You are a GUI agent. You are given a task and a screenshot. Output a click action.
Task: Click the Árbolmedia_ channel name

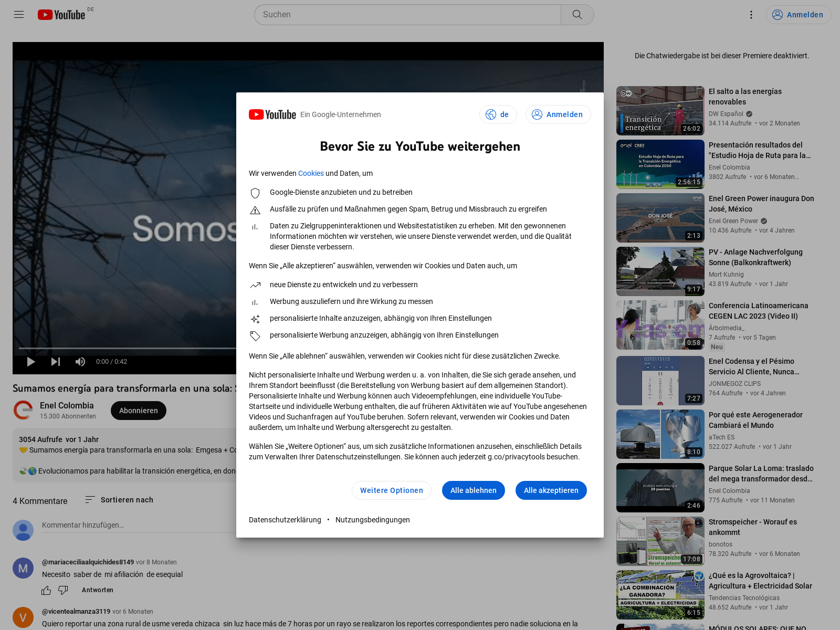click(727, 328)
